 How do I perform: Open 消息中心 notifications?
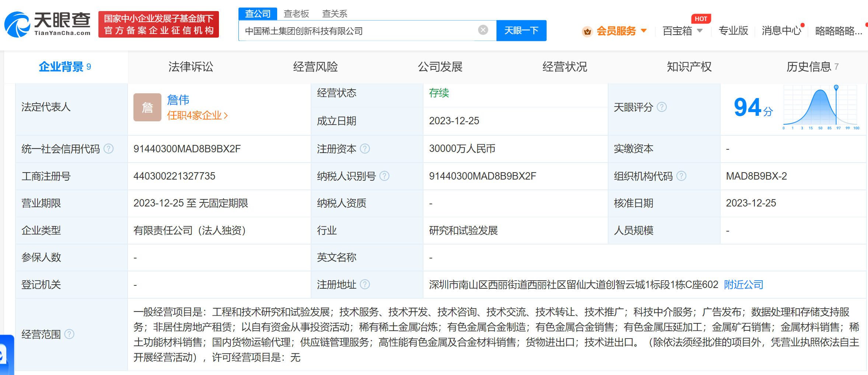(x=781, y=31)
